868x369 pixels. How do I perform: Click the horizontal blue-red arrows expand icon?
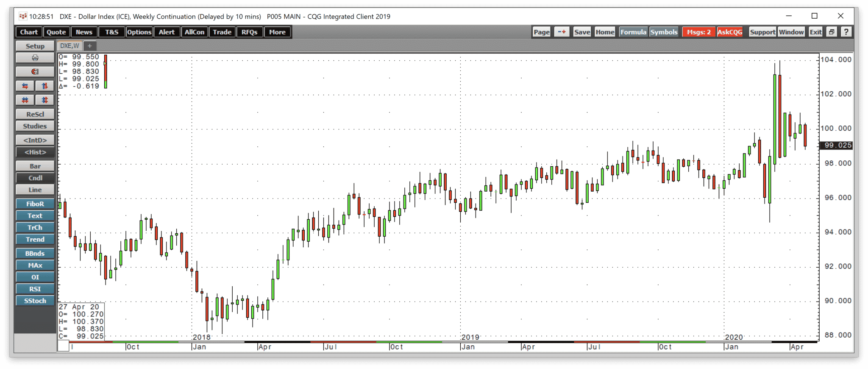pos(25,86)
